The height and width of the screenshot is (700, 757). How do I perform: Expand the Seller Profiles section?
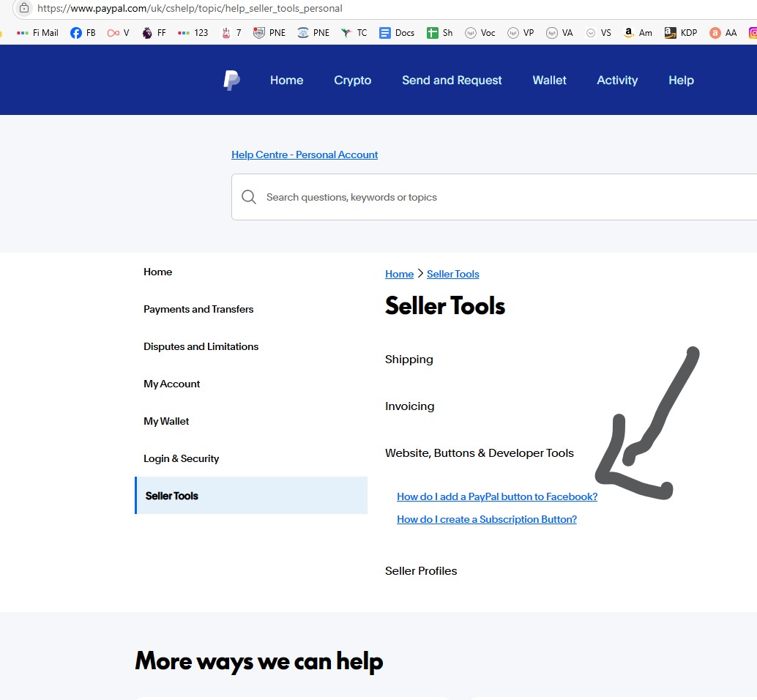pyautogui.click(x=421, y=570)
